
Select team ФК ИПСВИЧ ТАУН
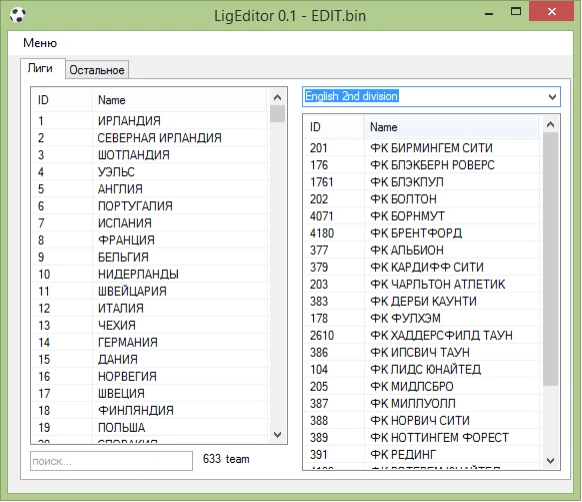422,352
